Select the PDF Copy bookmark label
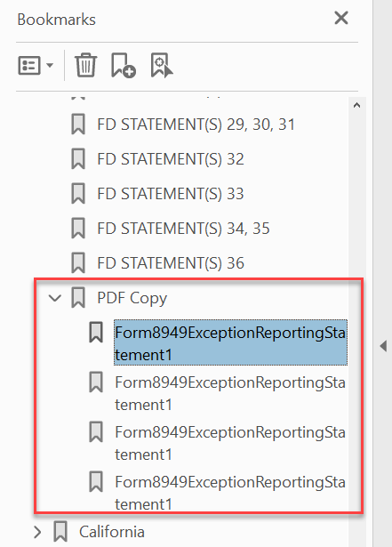Image resolution: width=392 pixels, height=547 pixels. point(132,298)
